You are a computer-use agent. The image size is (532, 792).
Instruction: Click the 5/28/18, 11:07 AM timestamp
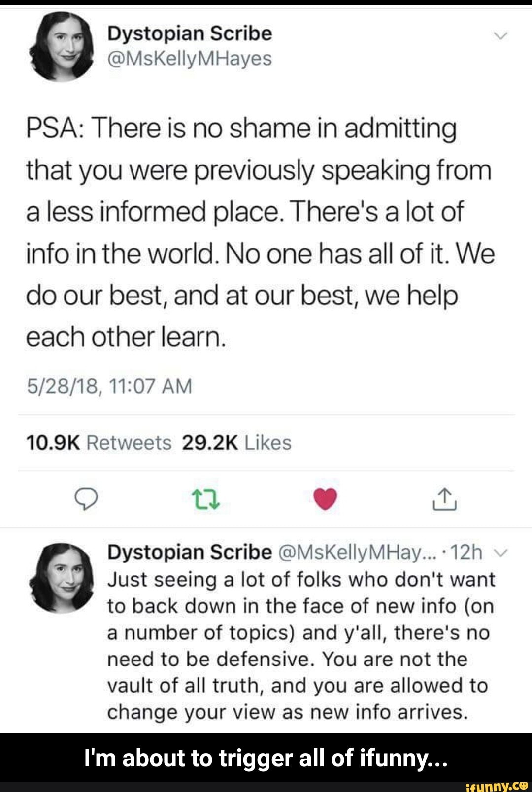[109, 386]
